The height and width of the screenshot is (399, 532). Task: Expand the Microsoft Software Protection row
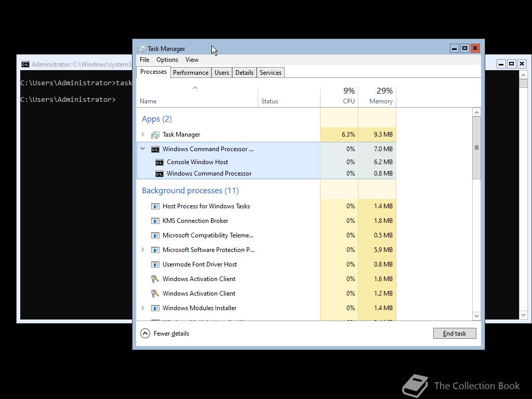click(x=143, y=250)
